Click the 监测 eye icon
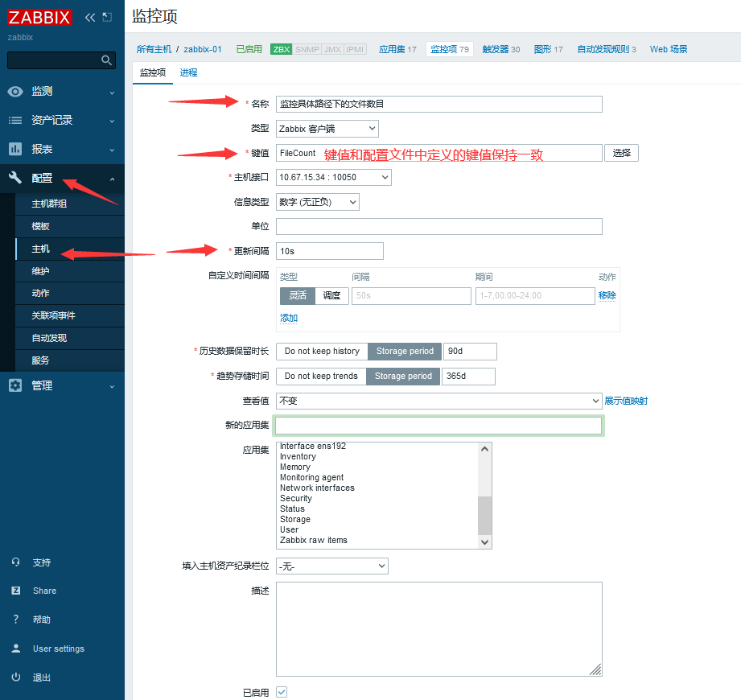This screenshot has height=700, width=741. pyautogui.click(x=15, y=92)
